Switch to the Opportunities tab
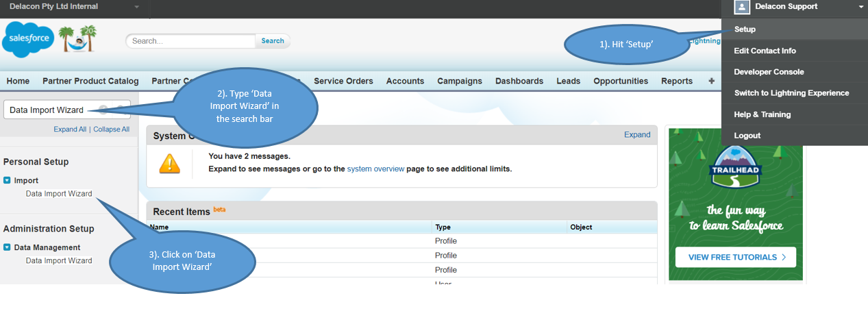This screenshot has height=322, width=868. click(x=621, y=81)
